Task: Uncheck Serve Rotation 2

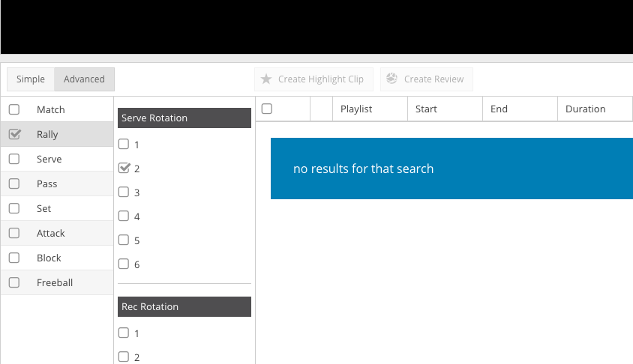Action: pyautogui.click(x=124, y=168)
